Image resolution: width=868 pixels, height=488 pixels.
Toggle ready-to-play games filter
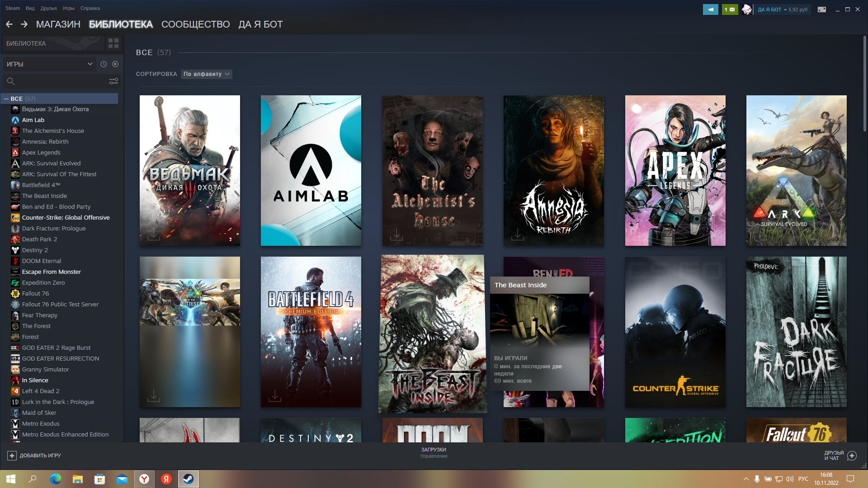(115, 64)
